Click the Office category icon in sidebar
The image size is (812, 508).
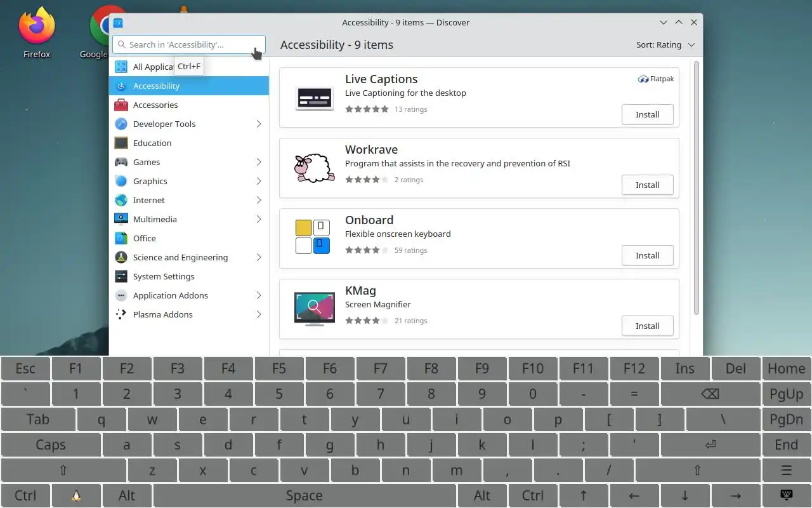[121, 238]
